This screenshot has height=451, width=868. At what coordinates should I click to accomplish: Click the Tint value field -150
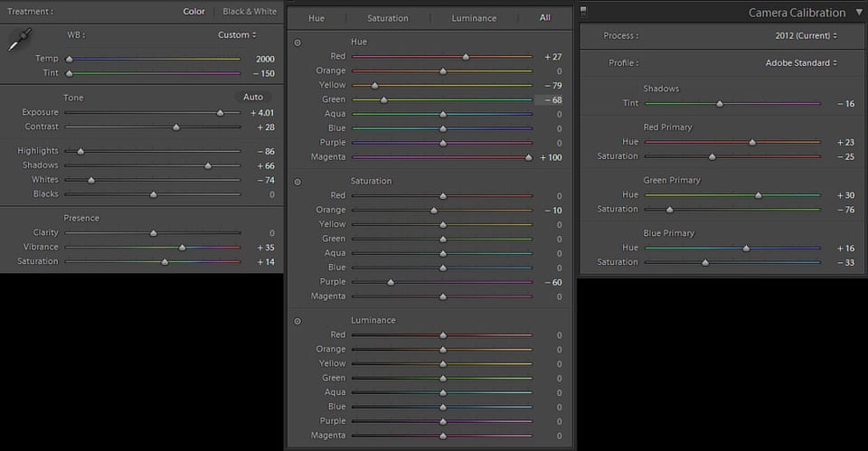click(263, 73)
